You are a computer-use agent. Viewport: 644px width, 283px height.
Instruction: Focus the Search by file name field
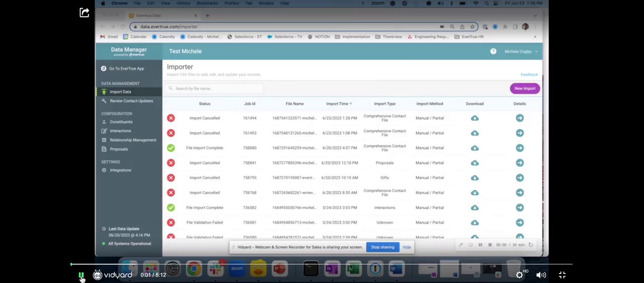pyautogui.click(x=215, y=89)
